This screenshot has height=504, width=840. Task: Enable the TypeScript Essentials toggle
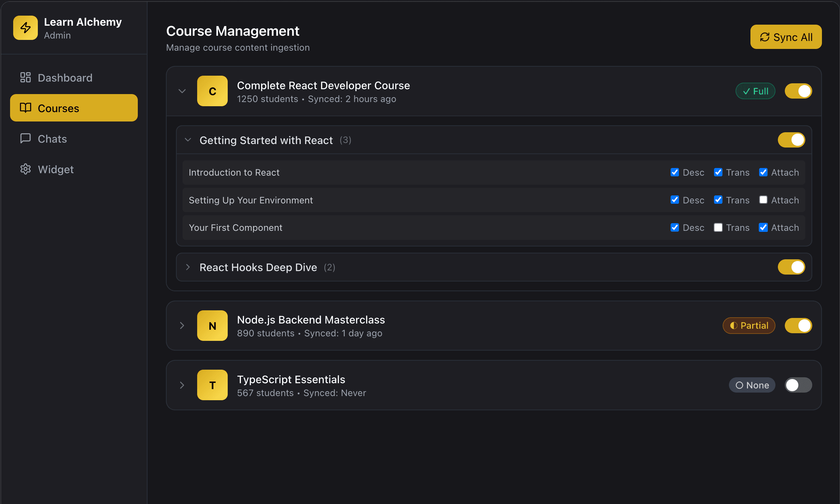(x=798, y=385)
